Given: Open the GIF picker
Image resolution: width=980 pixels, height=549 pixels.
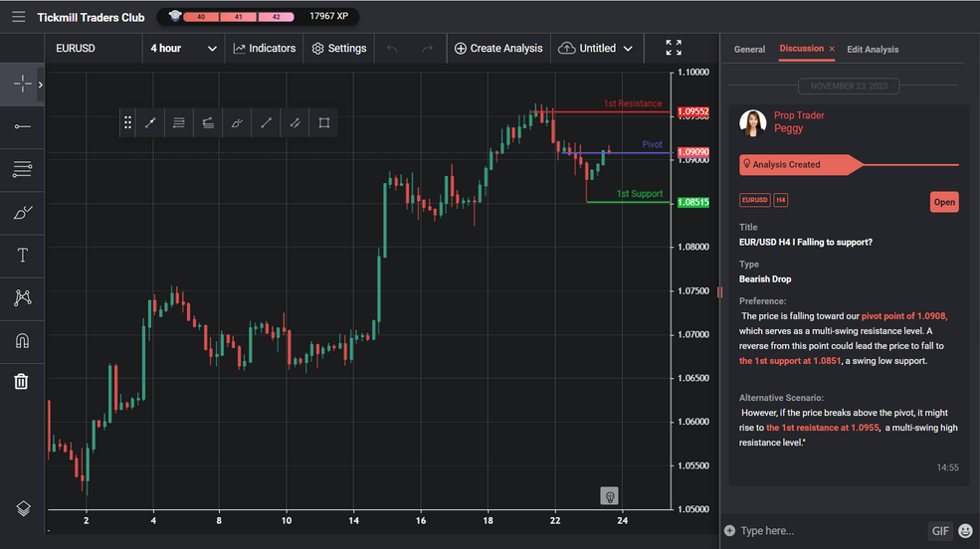Looking at the screenshot, I should 940,531.
